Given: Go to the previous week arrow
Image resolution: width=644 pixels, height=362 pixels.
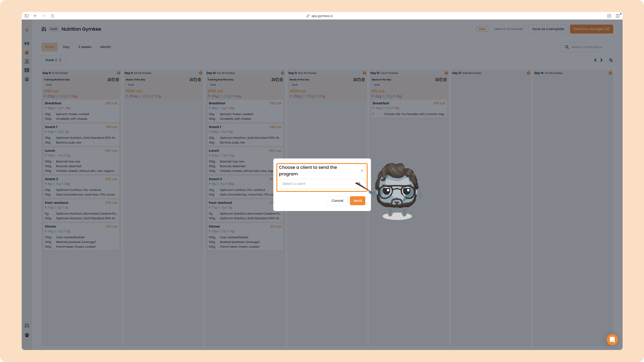Looking at the screenshot, I should click(x=595, y=60).
